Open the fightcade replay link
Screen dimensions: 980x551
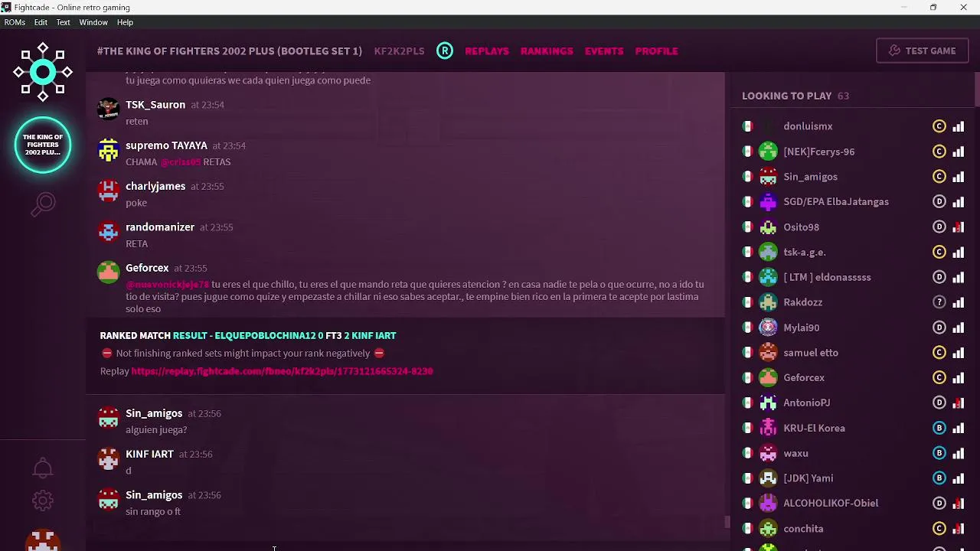[282, 371]
